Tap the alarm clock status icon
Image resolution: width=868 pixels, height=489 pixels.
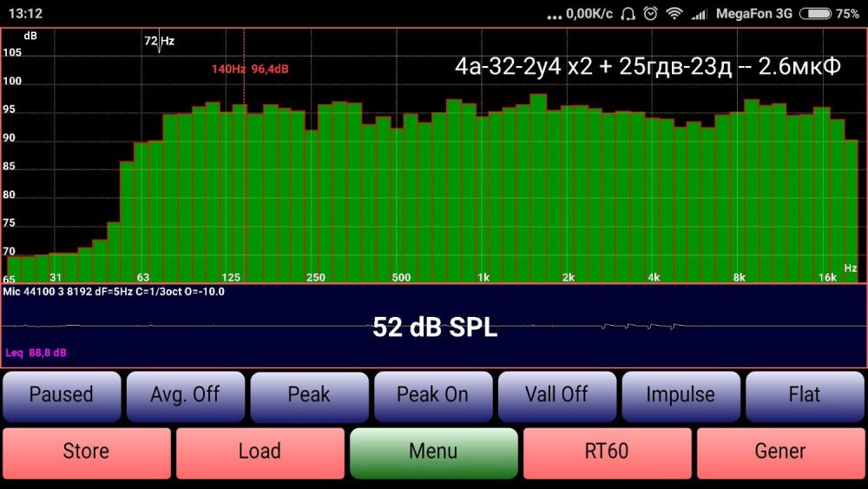click(x=650, y=14)
